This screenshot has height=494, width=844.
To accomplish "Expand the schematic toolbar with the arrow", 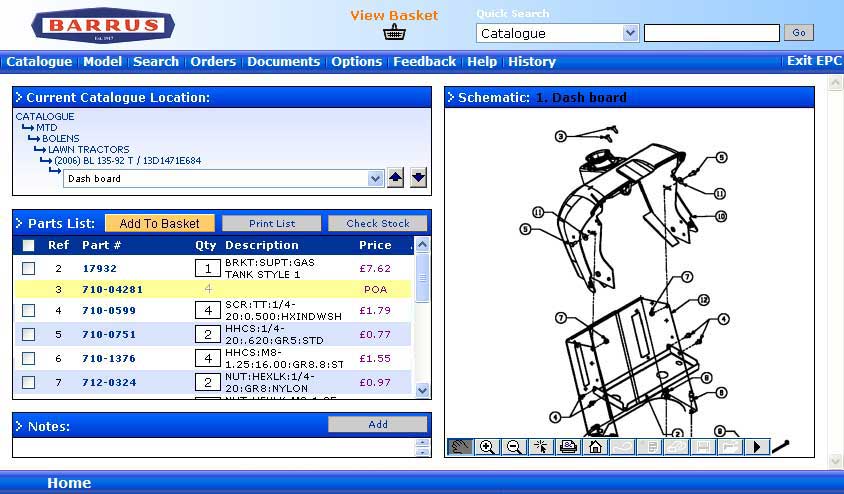I will (x=757, y=447).
